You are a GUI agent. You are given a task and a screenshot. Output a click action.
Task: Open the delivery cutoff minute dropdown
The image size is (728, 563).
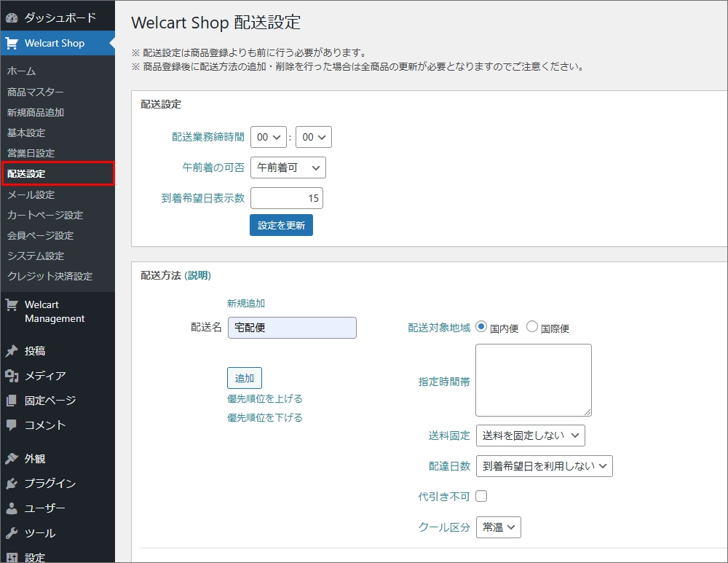pos(313,137)
